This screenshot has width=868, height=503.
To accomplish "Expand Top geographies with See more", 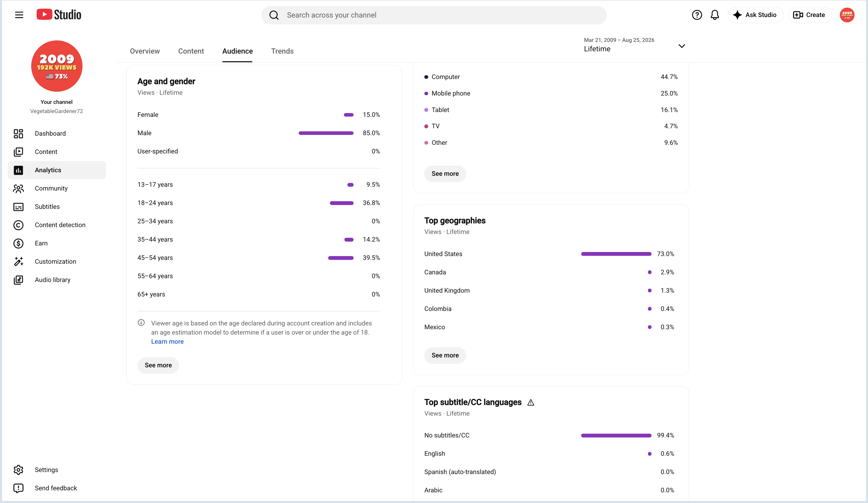I will point(445,355).
